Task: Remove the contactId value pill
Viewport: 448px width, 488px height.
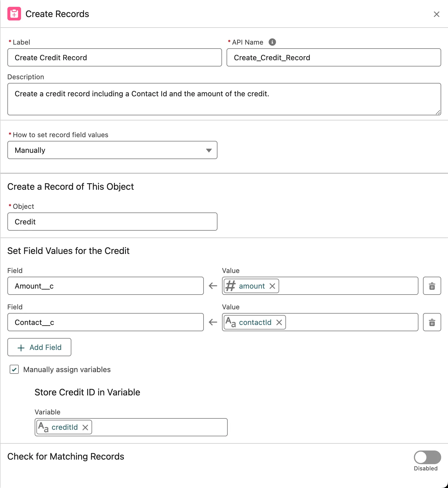Action: (279, 322)
